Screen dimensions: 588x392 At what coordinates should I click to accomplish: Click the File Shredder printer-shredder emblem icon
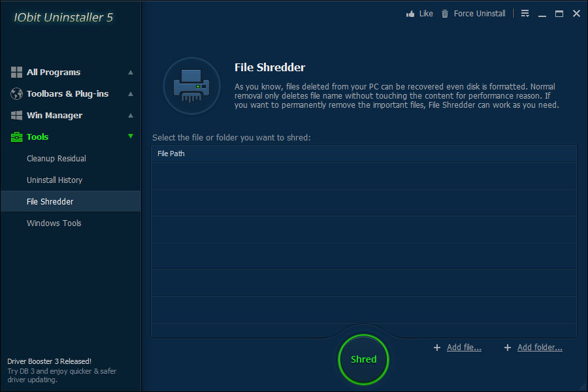pyautogui.click(x=191, y=86)
